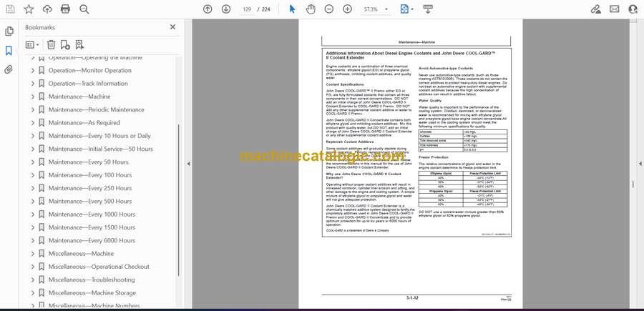Expand the Maintenance—Every 100 Hours bookmark
Screen dimensions: 644x311
point(33,175)
